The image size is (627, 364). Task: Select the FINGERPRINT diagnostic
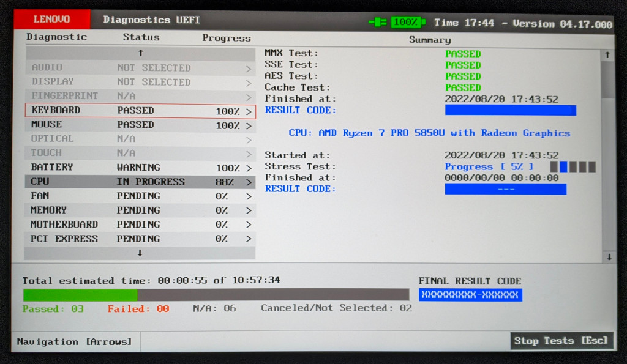tap(140, 96)
